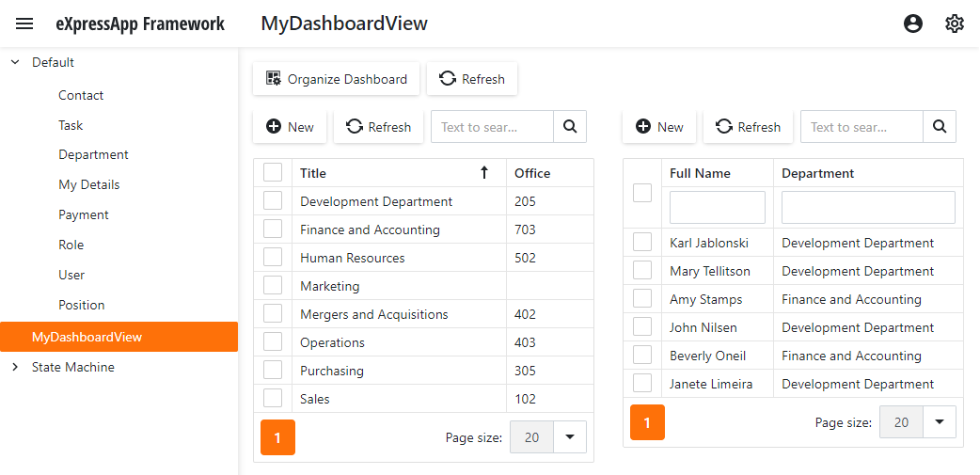980x475 pixels.
Task: Check the Amy Stamps row checkbox
Action: (x=642, y=298)
